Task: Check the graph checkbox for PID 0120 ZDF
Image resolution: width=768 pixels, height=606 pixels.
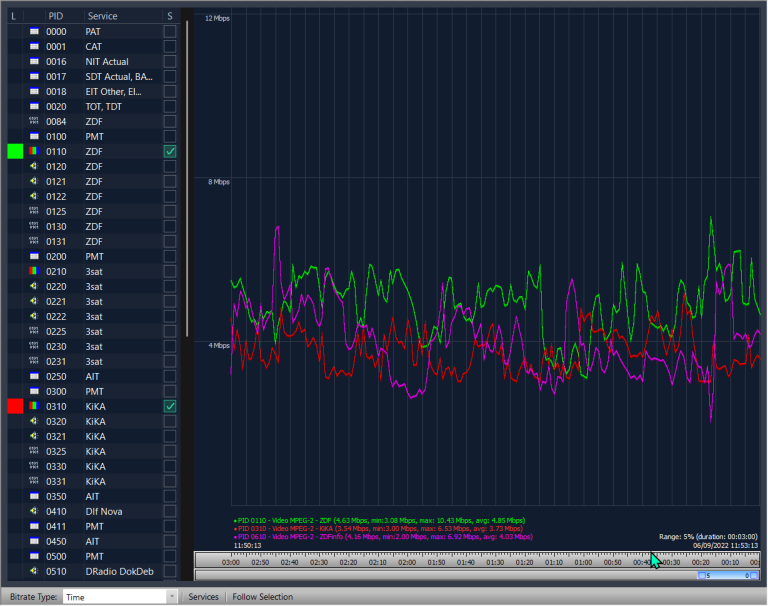Action: coord(170,167)
